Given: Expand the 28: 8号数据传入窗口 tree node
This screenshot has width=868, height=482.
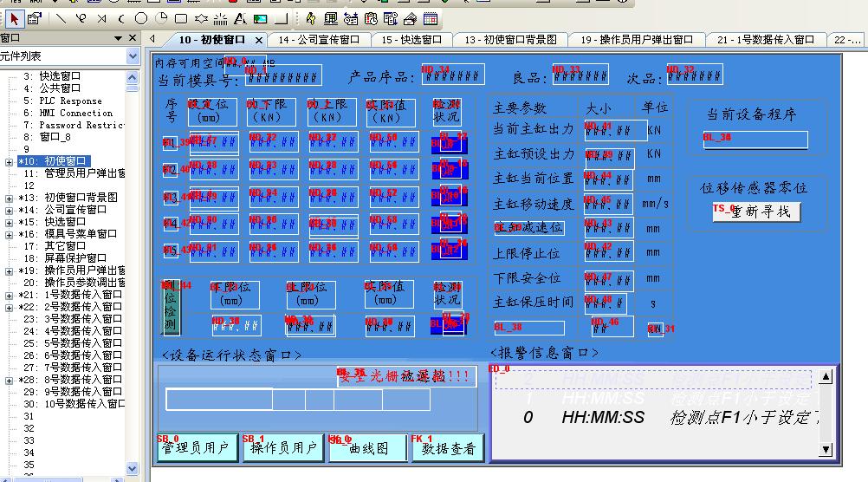Looking at the screenshot, I should tap(10, 380).
